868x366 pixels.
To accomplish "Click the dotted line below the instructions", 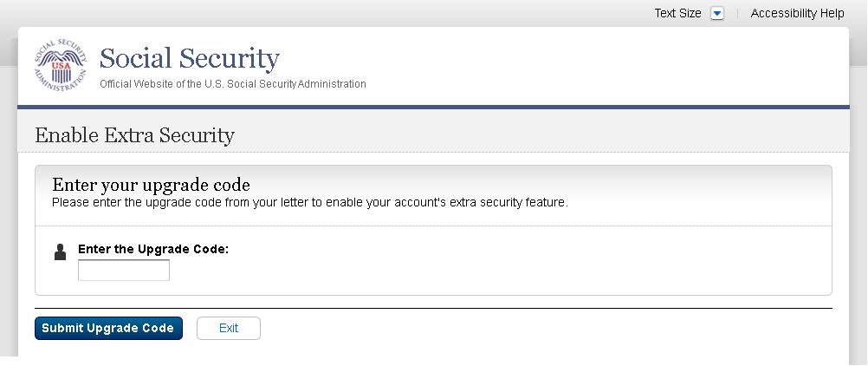I will (433, 226).
